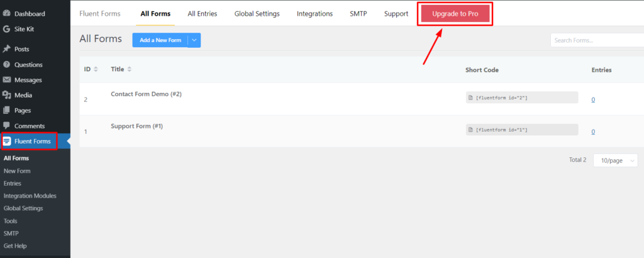Image resolution: width=644 pixels, height=258 pixels.
Task: Open the Global Settings tab
Action: point(257,14)
